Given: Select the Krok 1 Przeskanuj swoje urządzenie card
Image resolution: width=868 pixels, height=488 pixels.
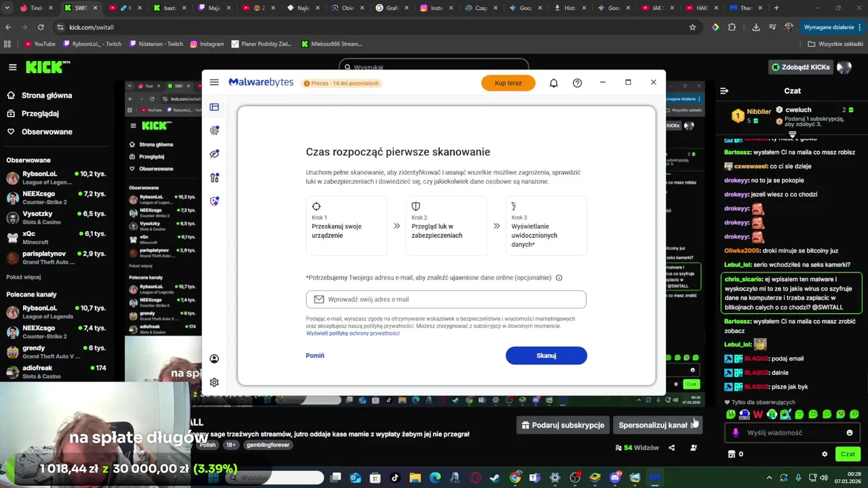Looking at the screenshot, I should [347, 226].
